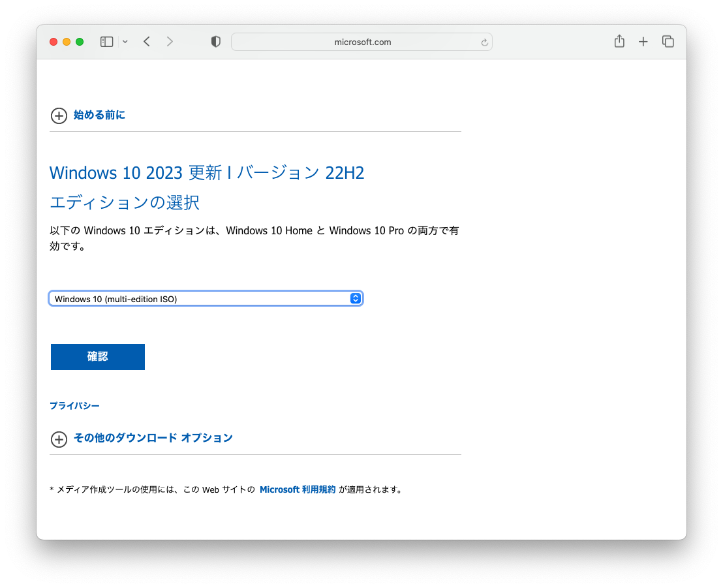Minimize the Safari window with the yellow button
This screenshot has height=588, width=723.
[66, 41]
